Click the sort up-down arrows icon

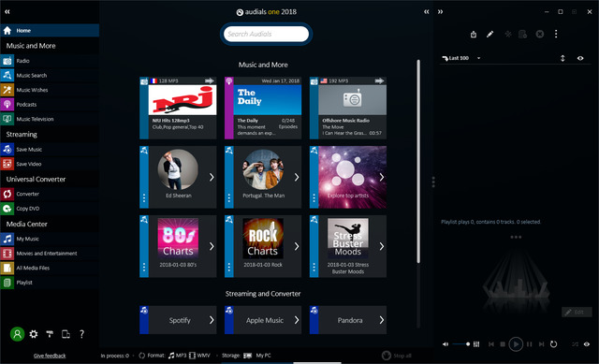tap(562, 58)
